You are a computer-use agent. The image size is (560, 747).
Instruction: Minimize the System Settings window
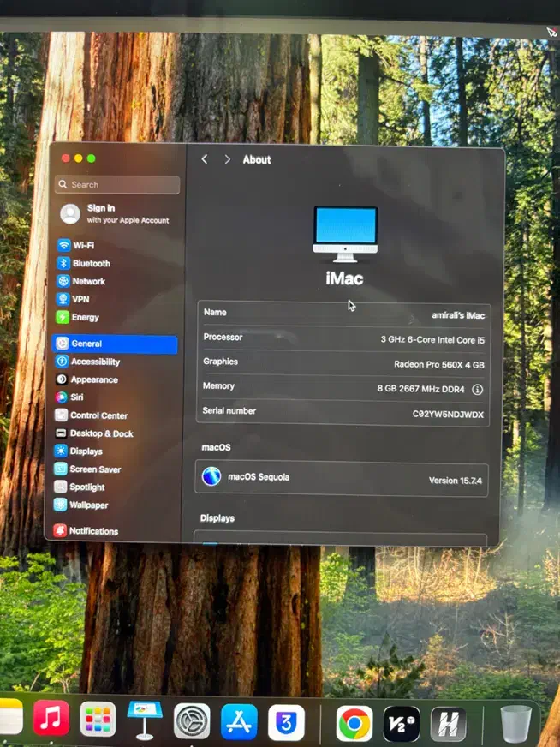(x=79, y=158)
